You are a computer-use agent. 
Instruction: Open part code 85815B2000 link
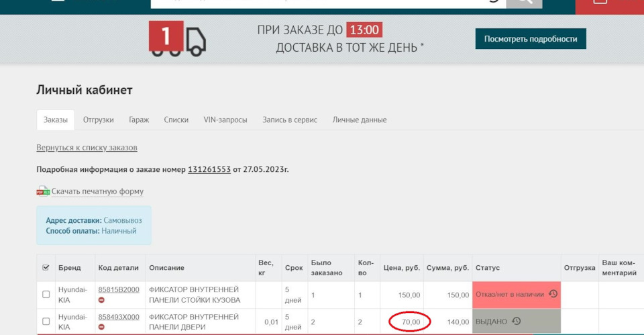pos(119,289)
